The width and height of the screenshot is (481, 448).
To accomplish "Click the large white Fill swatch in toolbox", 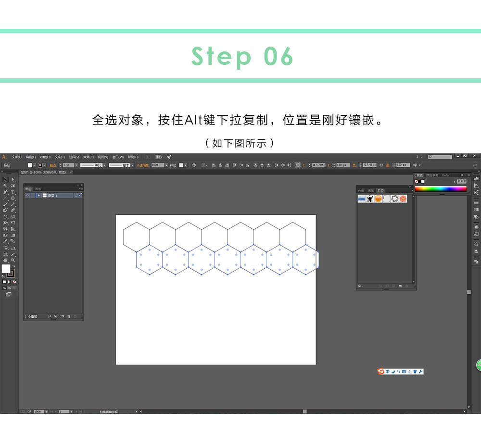I will click(6, 269).
